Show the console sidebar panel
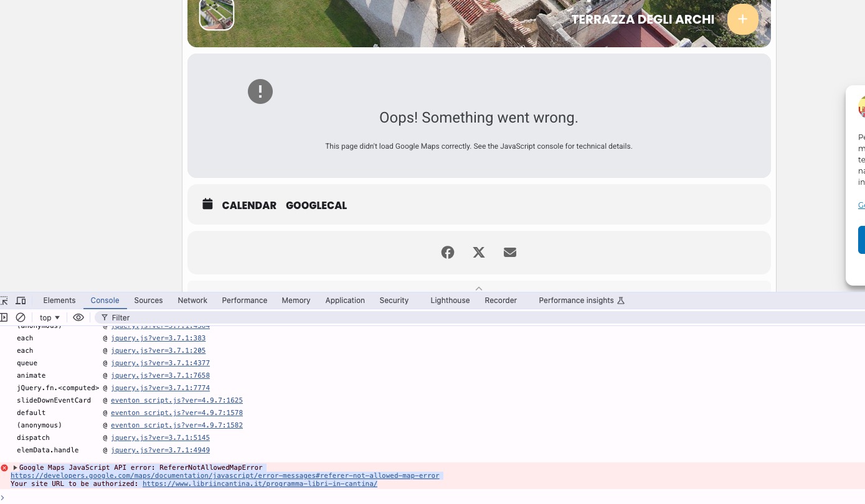The image size is (865, 504). tap(4, 317)
